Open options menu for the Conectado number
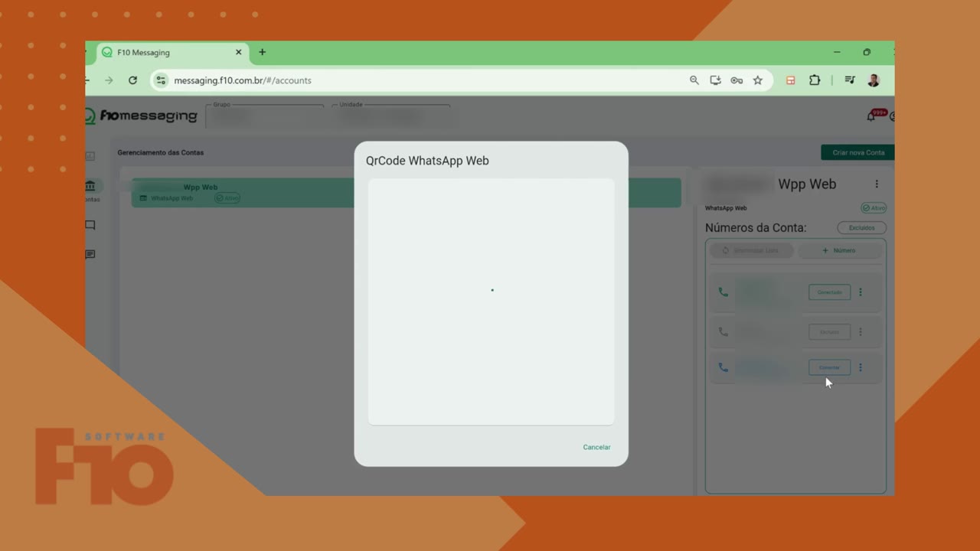980x551 pixels. click(861, 292)
